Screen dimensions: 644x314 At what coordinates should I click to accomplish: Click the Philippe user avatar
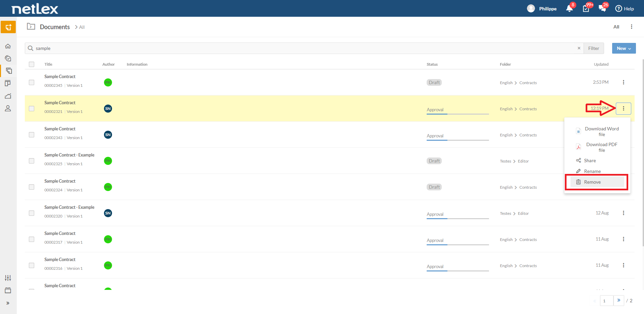(531, 8)
